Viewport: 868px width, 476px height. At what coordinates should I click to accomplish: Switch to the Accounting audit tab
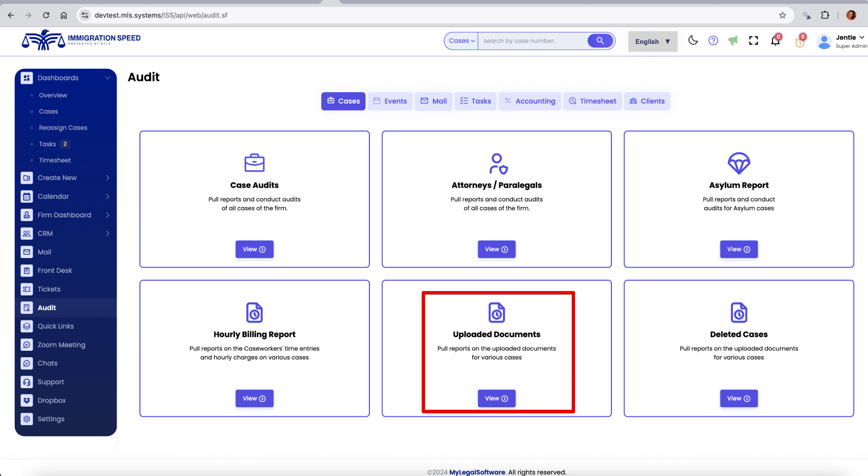[x=529, y=101]
